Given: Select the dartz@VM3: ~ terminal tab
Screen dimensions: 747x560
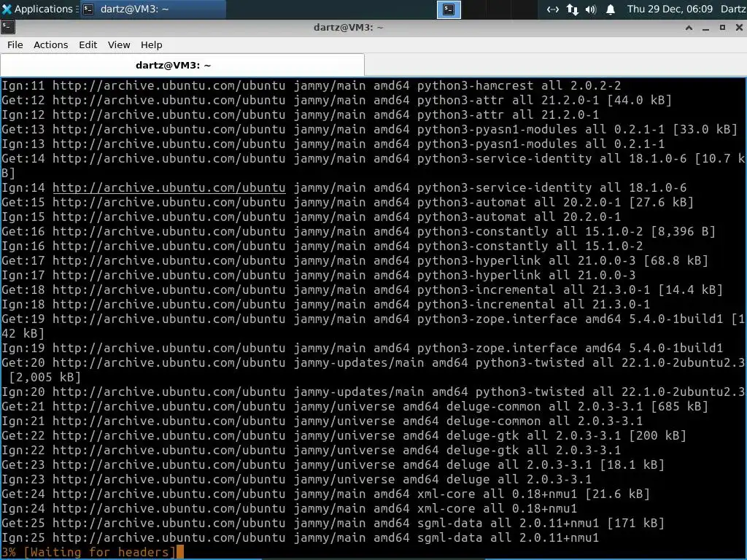Looking at the screenshot, I should coord(182,65).
